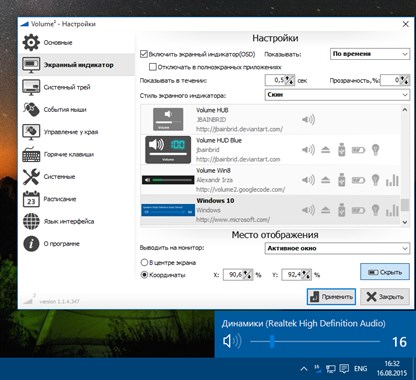Show hidden tray icons chevron in taskbar
The image size is (416, 380).
click(304, 369)
